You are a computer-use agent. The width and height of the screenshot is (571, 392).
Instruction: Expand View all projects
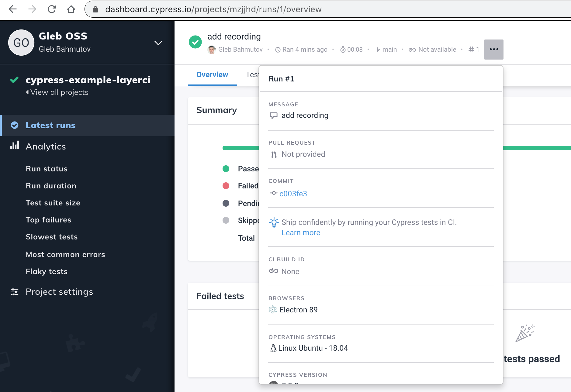(x=57, y=92)
